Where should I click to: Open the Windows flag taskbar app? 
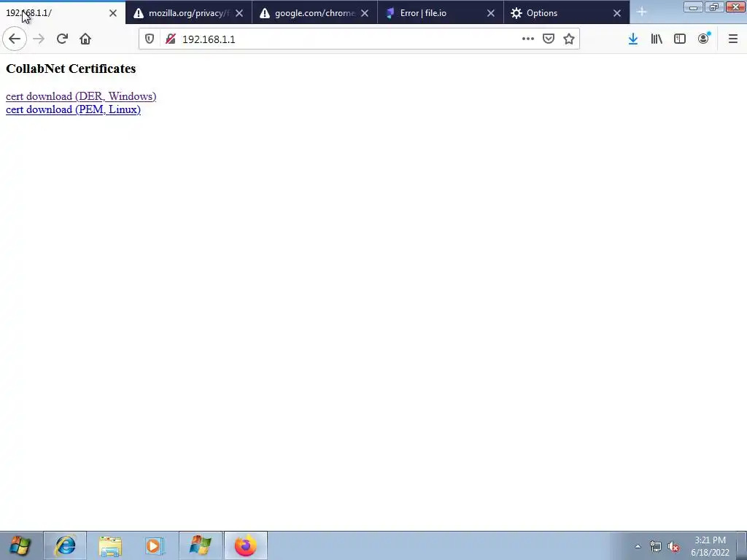[x=200, y=545]
